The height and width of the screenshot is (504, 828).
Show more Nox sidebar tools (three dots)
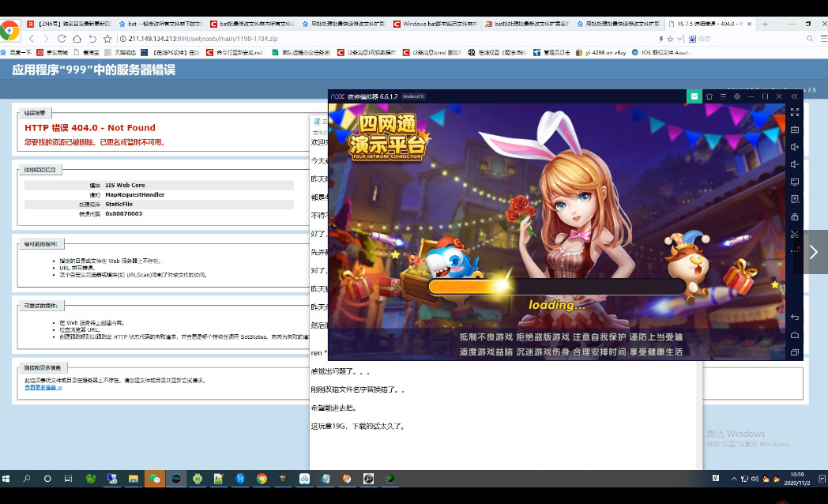[795, 251]
